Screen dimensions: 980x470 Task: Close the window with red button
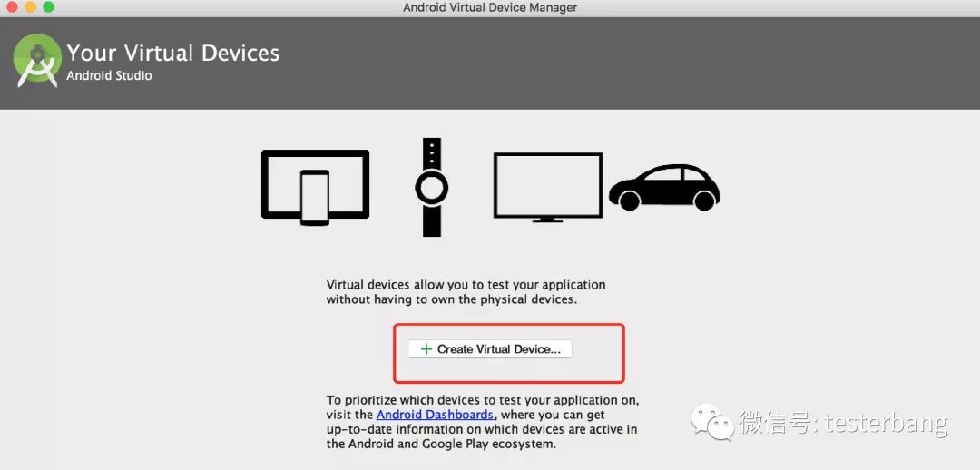coord(11,7)
